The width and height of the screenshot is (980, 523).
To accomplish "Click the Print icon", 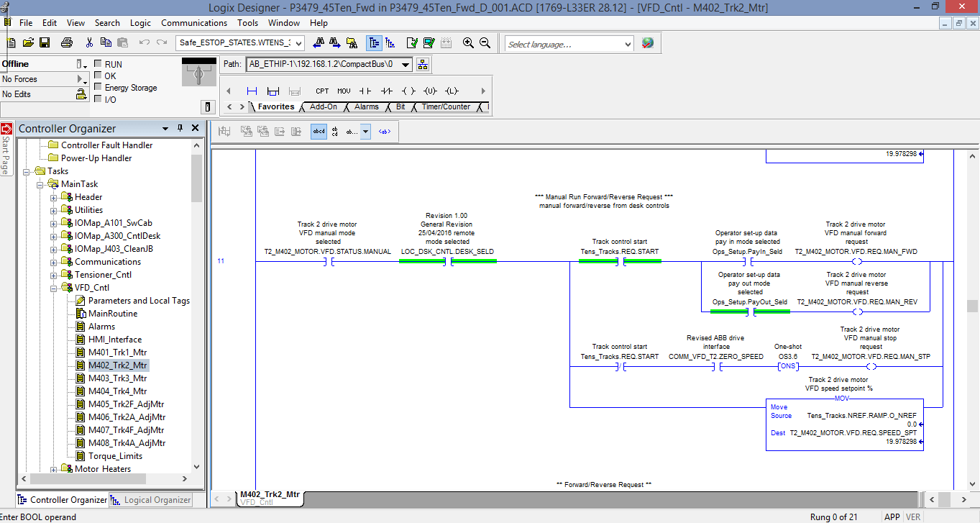I will coord(66,43).
